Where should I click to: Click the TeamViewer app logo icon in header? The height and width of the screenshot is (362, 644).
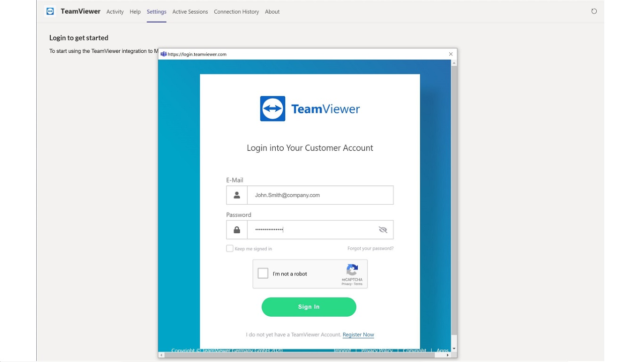coord(50,11)
